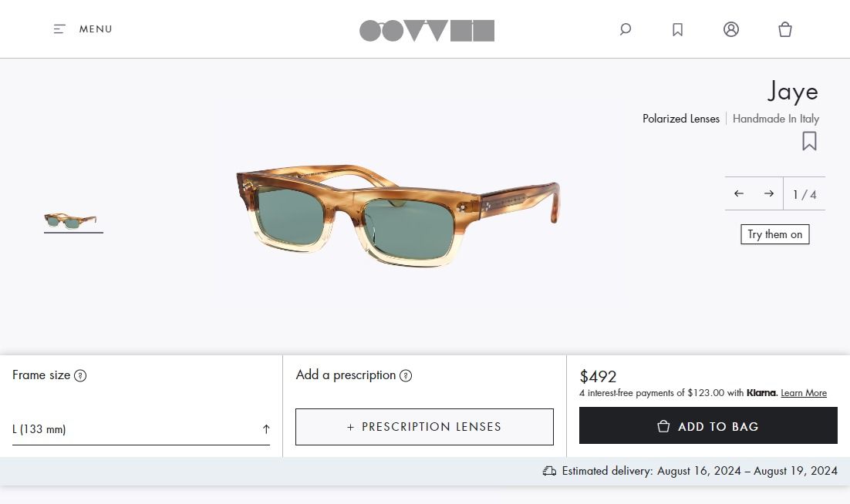Show previous product image
The height and width of the screenshot is (504, 850).
(x=739, y=193)
